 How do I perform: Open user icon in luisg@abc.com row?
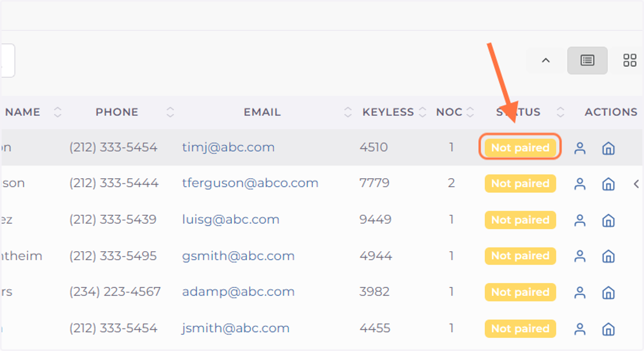coord(580,220)
